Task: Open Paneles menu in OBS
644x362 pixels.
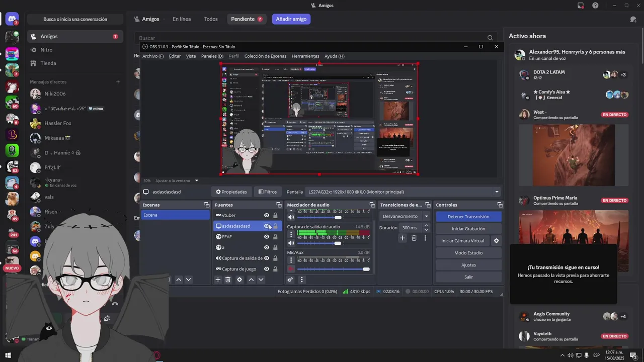Action: 212,56
